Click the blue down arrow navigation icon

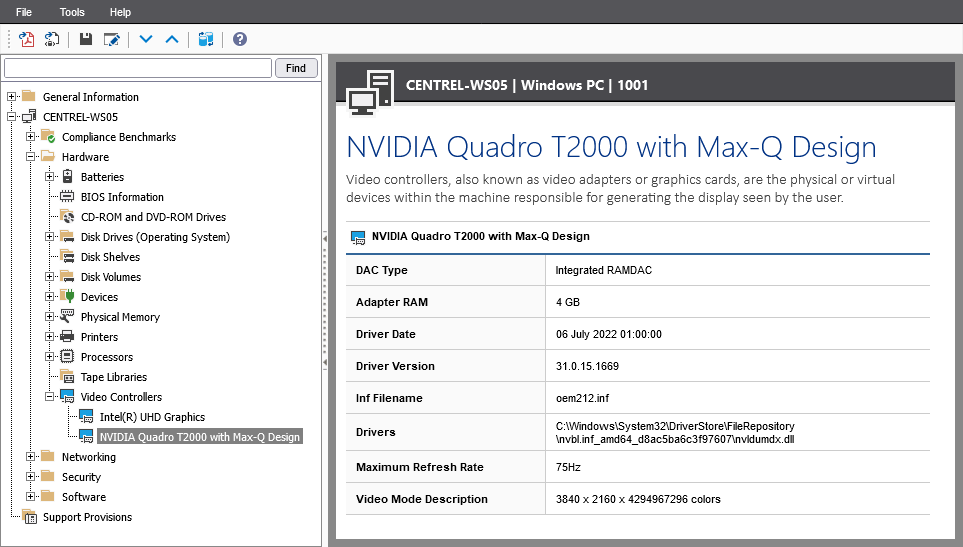[146, 39]
